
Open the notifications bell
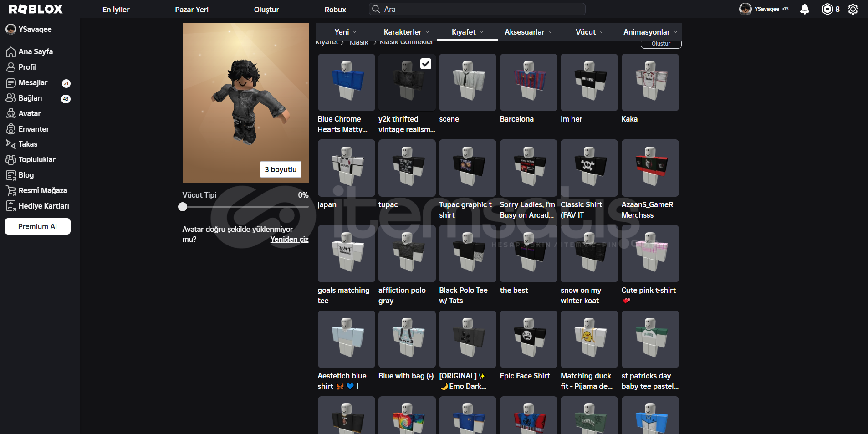click(805, 9)
